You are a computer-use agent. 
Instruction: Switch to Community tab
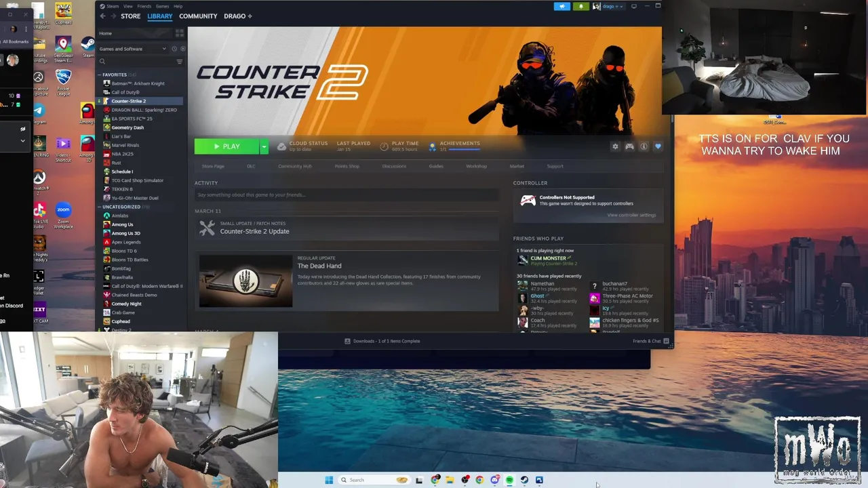point(198,16)
